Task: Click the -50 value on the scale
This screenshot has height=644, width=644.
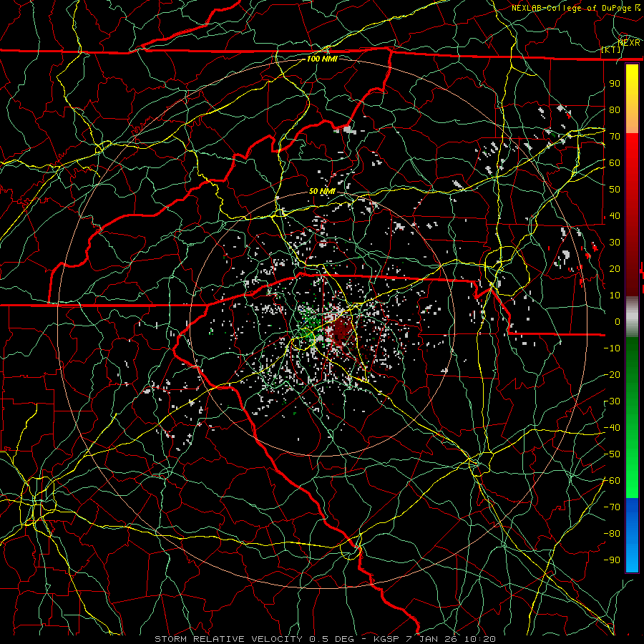Action: point(612,454)
